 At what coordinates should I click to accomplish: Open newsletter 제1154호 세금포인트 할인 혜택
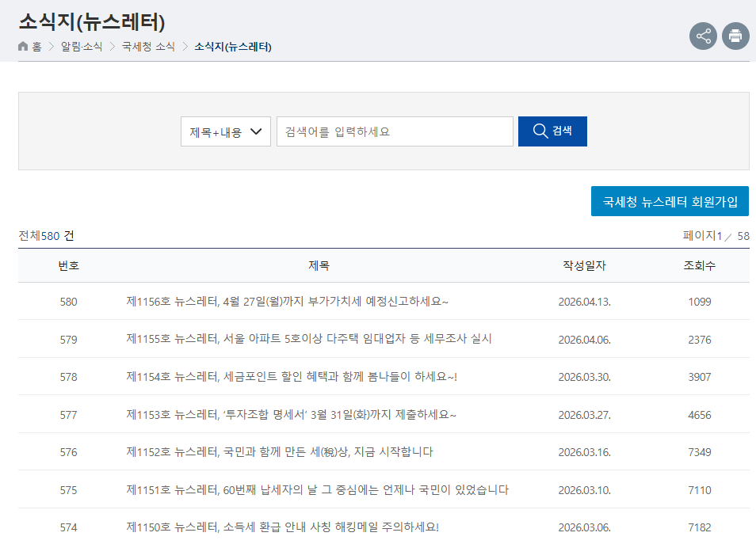292,377
